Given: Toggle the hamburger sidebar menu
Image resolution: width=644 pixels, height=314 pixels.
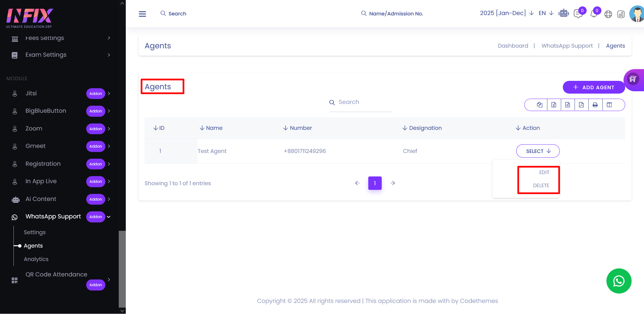Looking at the screenshot, I should [x=142, y=14].
